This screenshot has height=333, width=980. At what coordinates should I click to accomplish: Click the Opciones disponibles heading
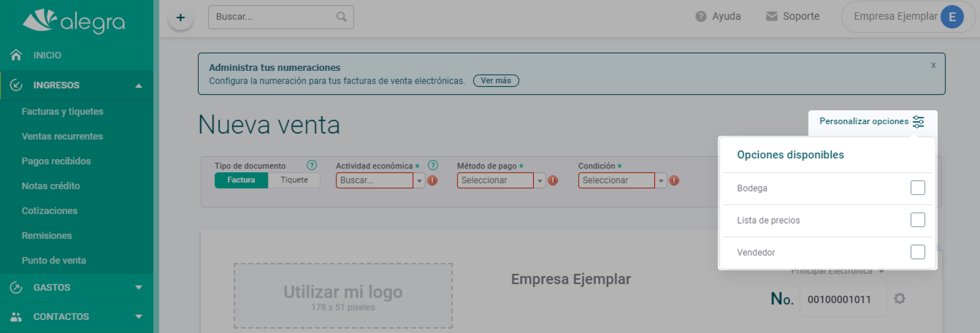click(x=790, y=155)
